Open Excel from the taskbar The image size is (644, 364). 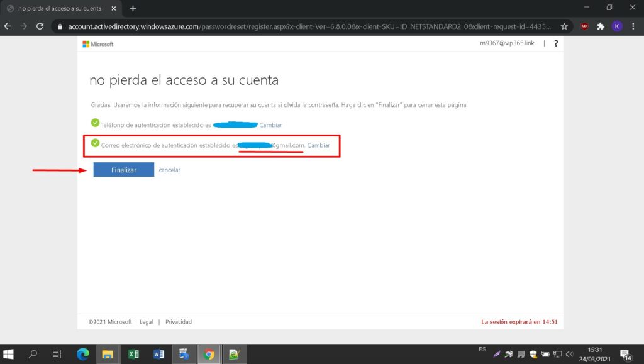pos(133,354)
